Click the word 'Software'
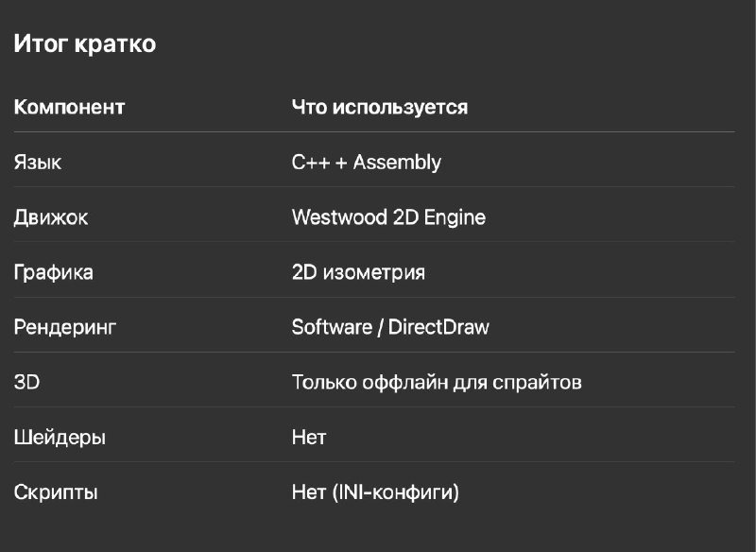Viewport: 756px width, 552px height. pyautogui.click(x=332, y=328)
